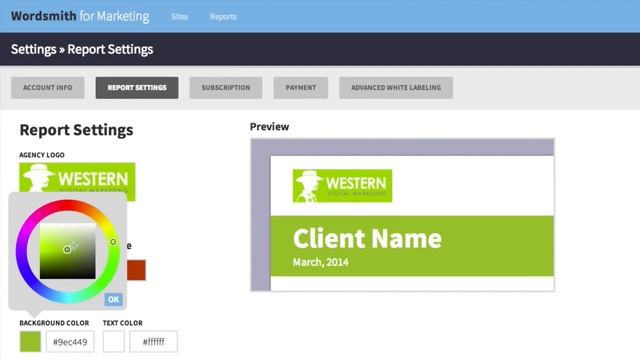
Task: Open the Subscription tab
Action: [x=226, y=87]
